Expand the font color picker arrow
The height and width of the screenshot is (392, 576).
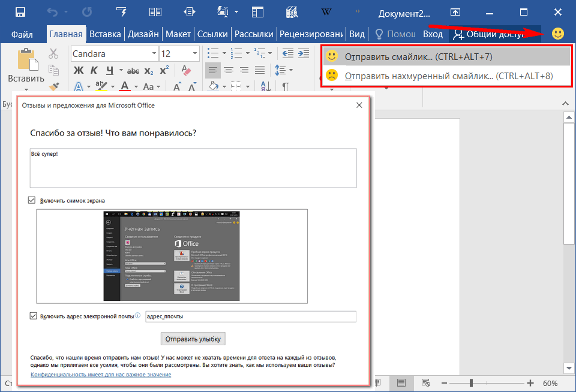[136, 87]
